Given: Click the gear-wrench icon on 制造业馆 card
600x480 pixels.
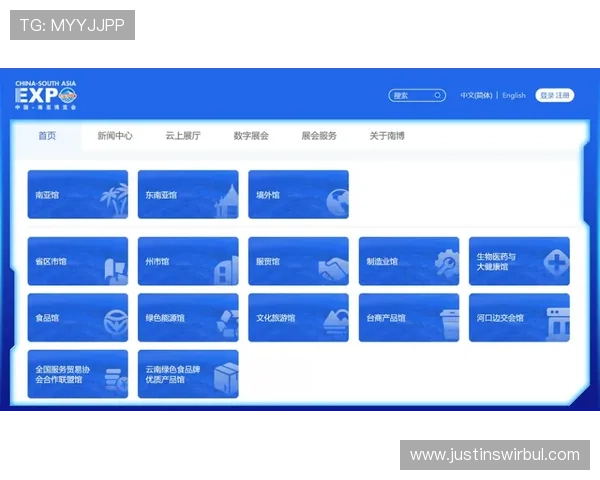Looking at the screenshot, I should [x=447, y=263].
